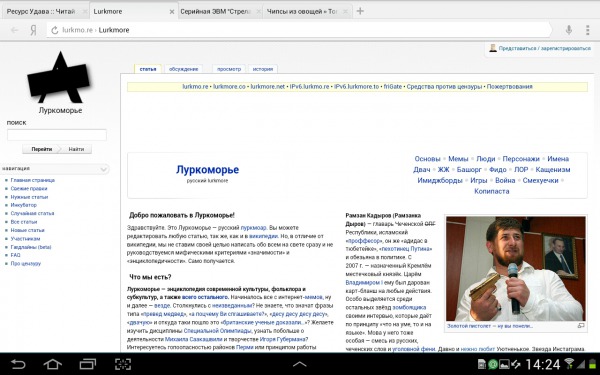Open Участникам in sidebar
Viewport: 600px width, 375px height.
[25, 238]
